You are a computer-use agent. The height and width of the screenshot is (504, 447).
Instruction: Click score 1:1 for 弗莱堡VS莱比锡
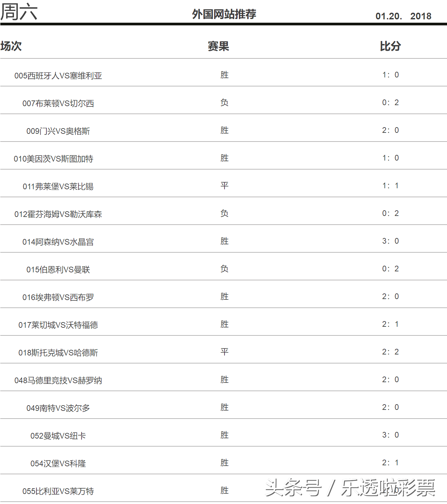(391, 186)
